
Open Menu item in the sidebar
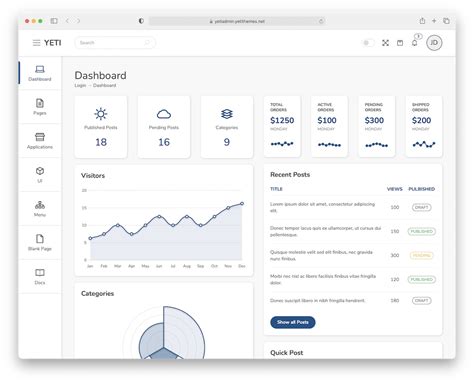click(x=40, y=209)
